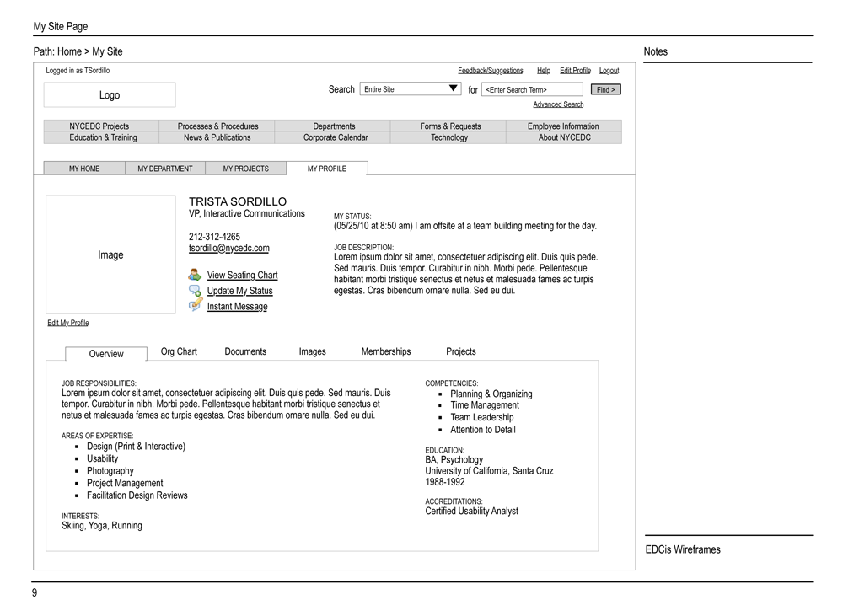Screen dimensions: 843x616
Task: Email tsordillo@nycedc.com via the link
Action: [228, 248]
